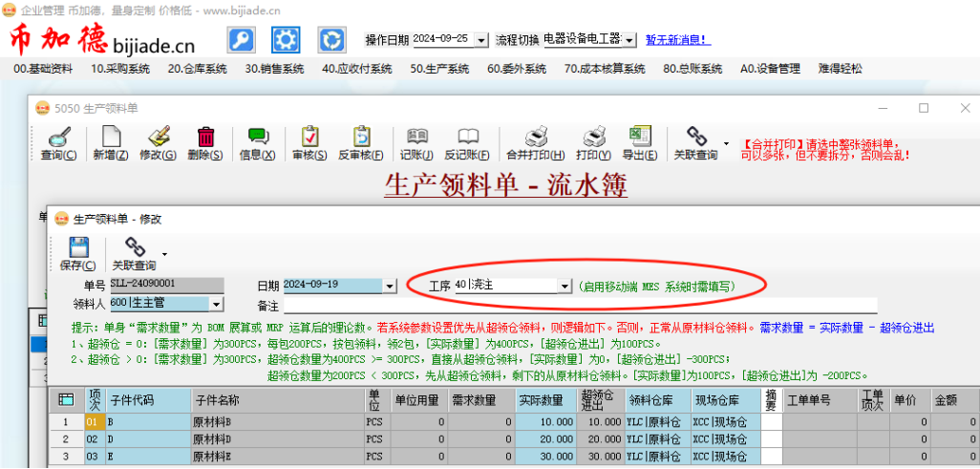The height and width of the screenshot is (469, 980).
Task: Click the blue key icon in header
Action: [241, 40]
